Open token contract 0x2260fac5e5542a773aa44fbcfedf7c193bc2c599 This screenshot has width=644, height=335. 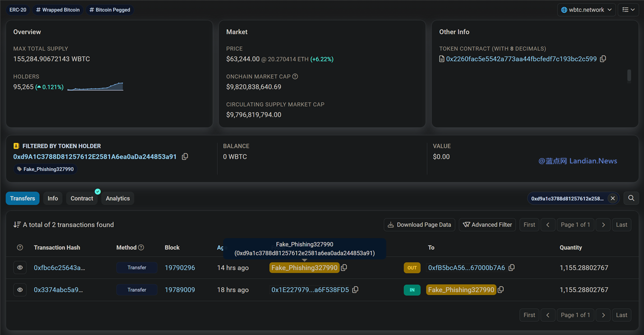521,59
